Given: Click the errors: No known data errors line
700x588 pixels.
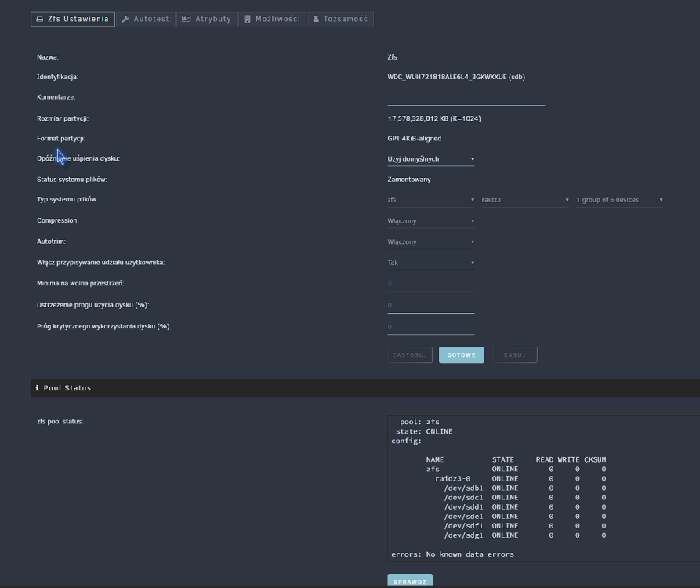Looking at the screenshot, I should coord(452,554).
